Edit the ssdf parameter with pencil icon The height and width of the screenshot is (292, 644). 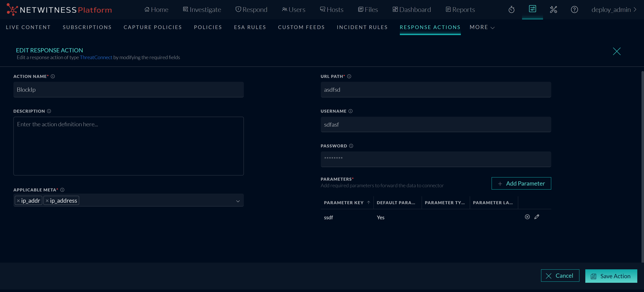537,217
